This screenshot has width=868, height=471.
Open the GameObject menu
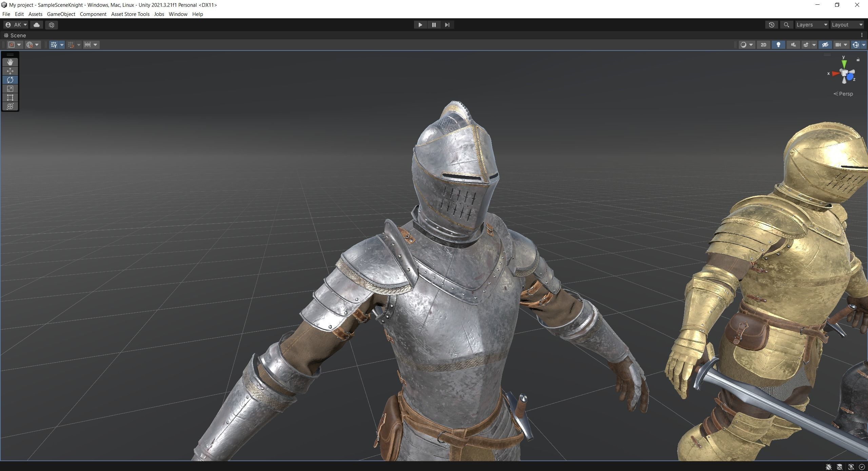click(61, 14)
